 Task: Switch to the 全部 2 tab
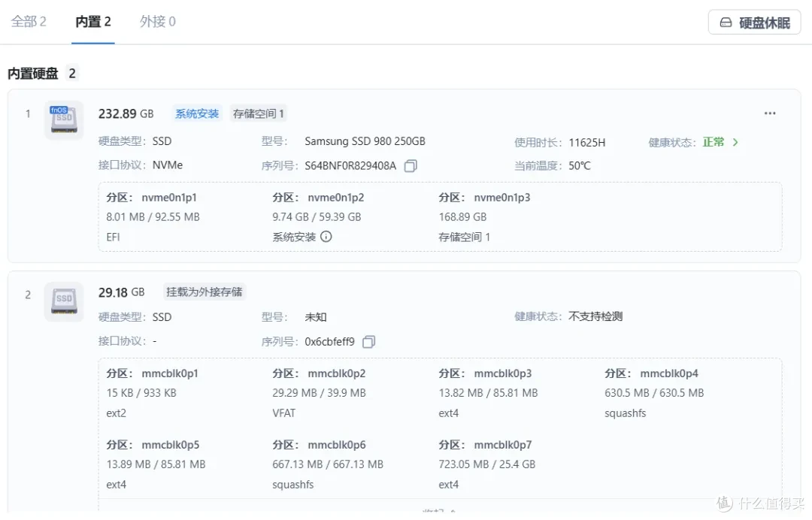(x=29, y=22)
